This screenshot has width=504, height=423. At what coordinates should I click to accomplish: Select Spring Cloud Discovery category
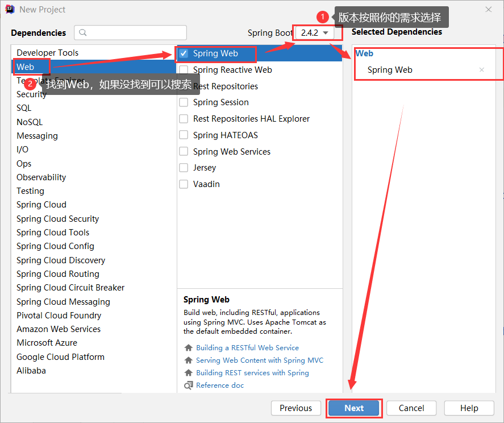pos(61,260)
